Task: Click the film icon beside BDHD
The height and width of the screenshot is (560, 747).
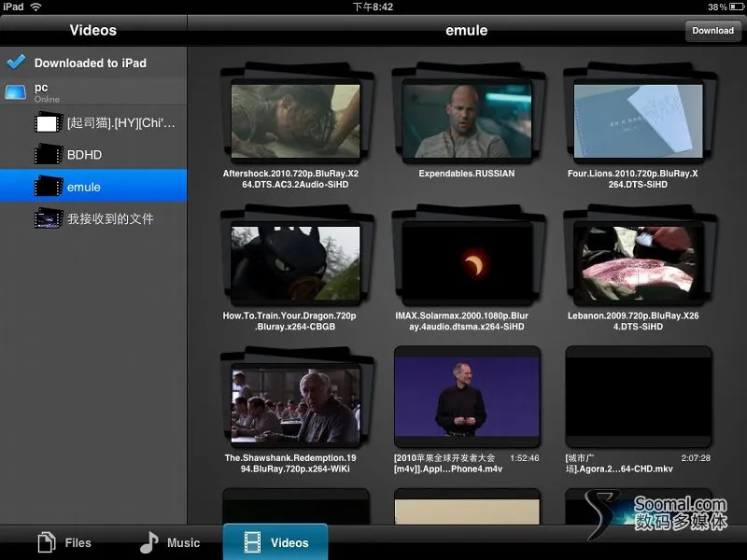Action: (49, 154)
